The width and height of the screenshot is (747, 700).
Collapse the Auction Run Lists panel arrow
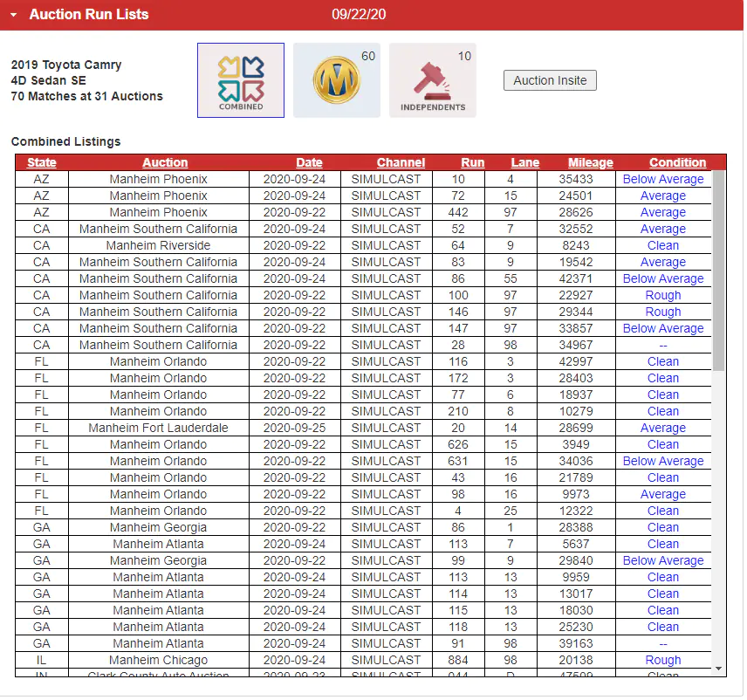pos(14,15)
